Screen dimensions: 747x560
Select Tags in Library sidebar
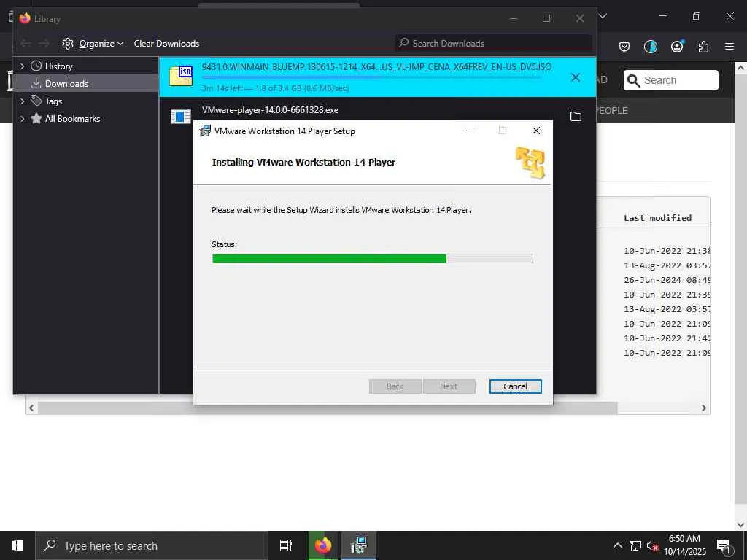click(53, 101)
